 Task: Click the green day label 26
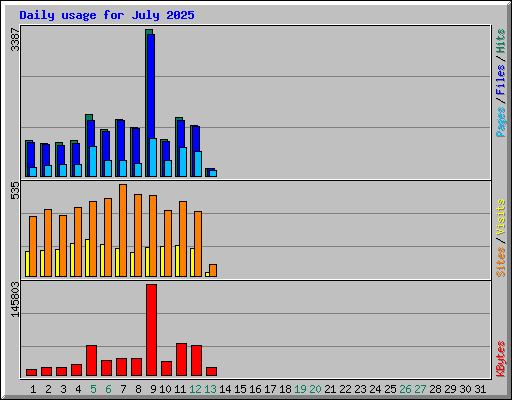point(405,389)
